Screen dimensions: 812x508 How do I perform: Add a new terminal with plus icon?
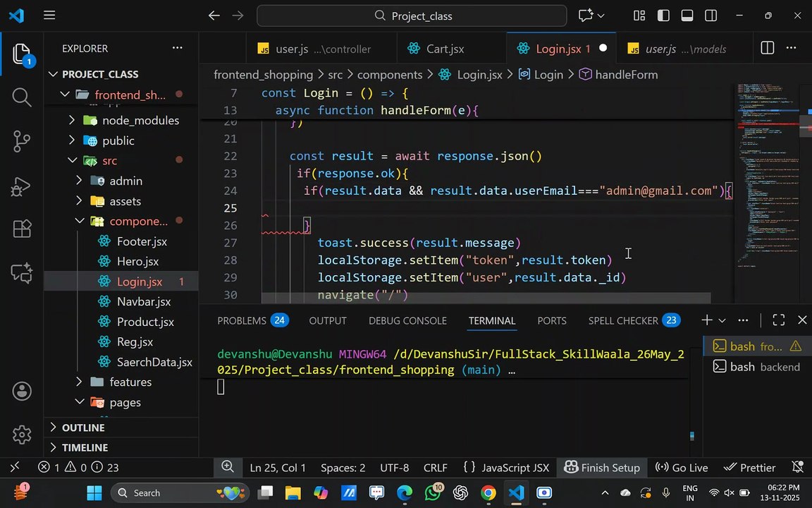706,320
